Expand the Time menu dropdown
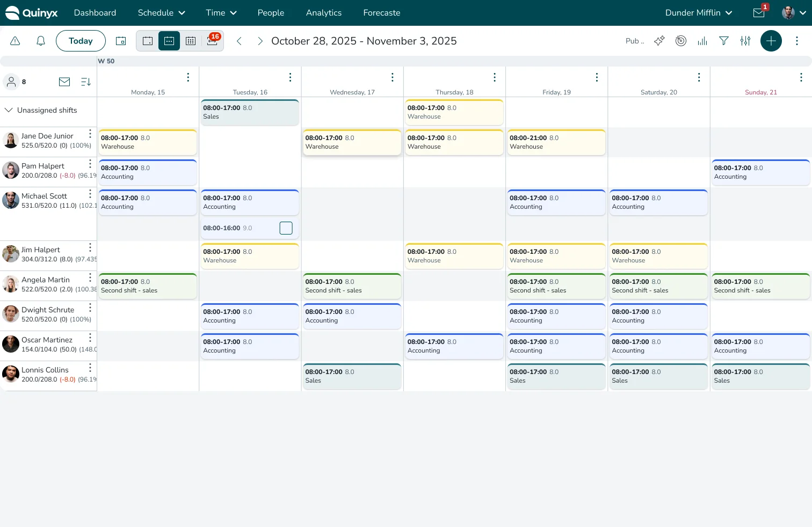Viewport: 812px width, 527px height. 221,13
